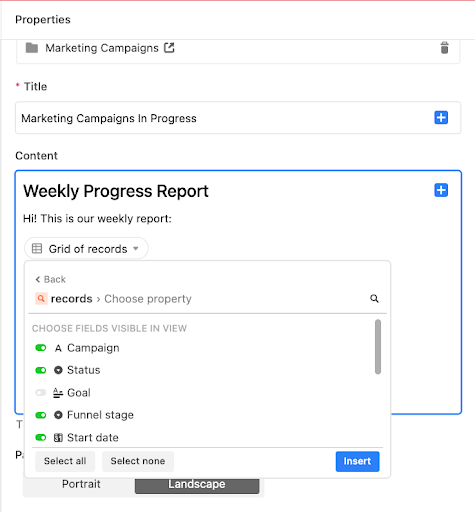The width and height of the screenshot is (475, 512).
Task: Click the grid table icon
Action: coord(37,248)
